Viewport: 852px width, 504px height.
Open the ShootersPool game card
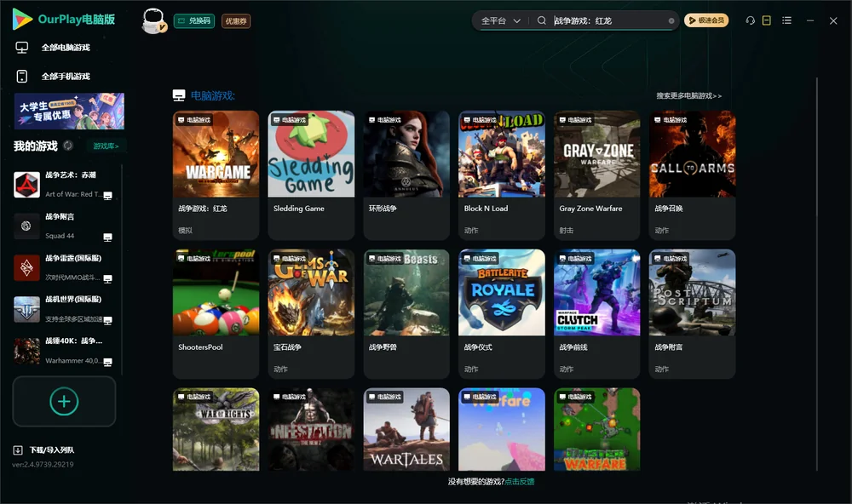click(x=216, y=313)
